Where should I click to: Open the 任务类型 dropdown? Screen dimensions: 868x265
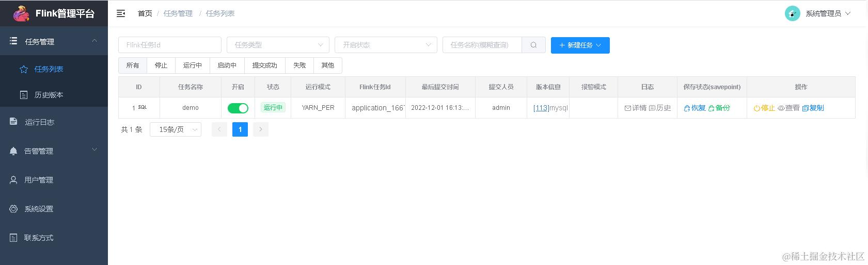(x=278, y=45)
